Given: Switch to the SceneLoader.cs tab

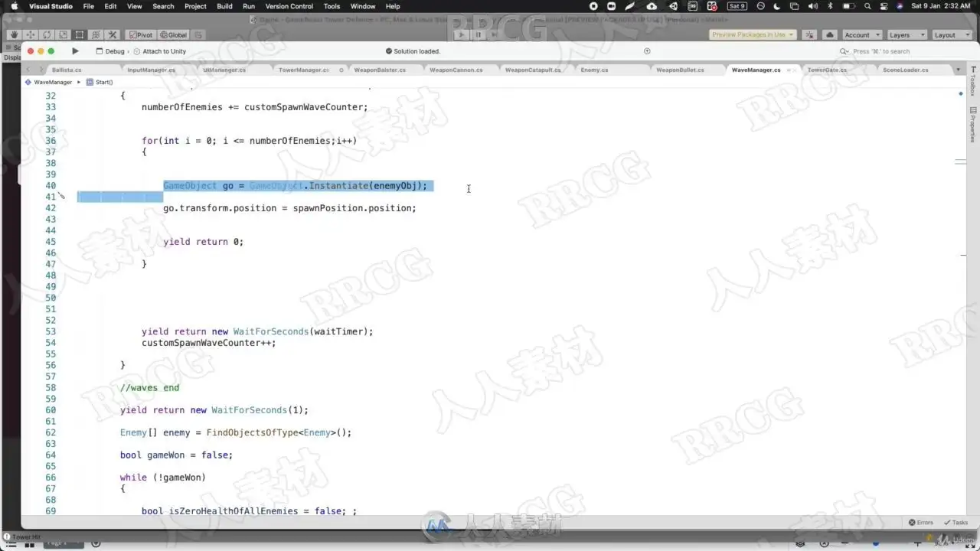Looking at the screenshot, I should point(906,70).
